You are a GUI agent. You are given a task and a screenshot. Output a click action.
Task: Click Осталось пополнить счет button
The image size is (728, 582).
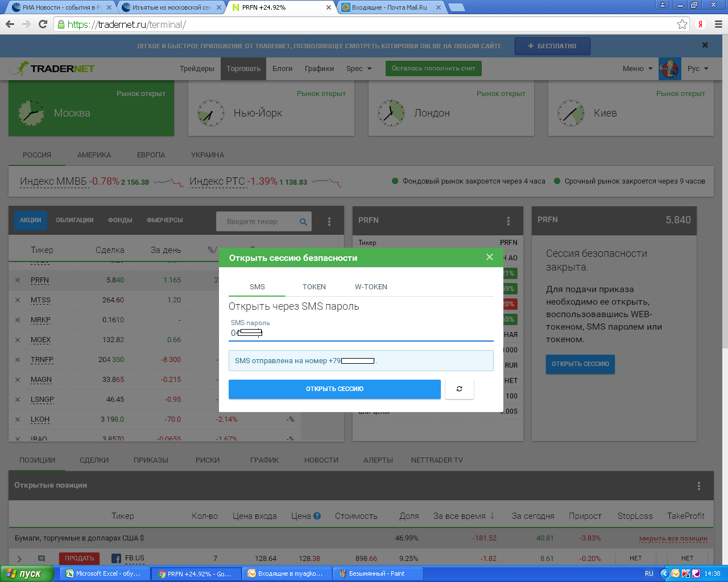433,68
